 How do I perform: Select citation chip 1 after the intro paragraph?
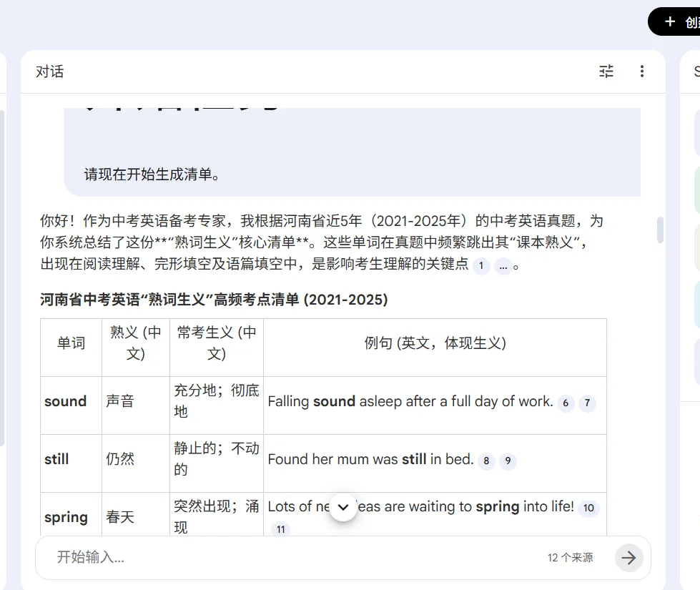(481, 265)
